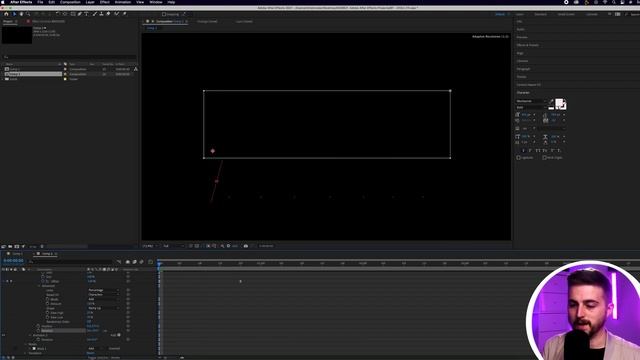
Task: Collapse the Masks group in timeline
Action: (26, 344)
